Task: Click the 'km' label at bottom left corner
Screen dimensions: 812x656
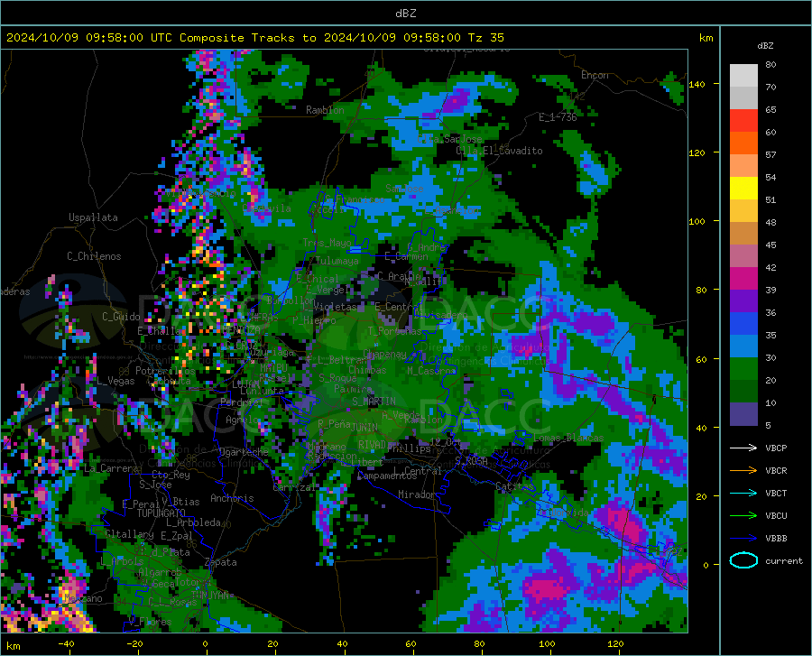Action: [x=14, y=646]
